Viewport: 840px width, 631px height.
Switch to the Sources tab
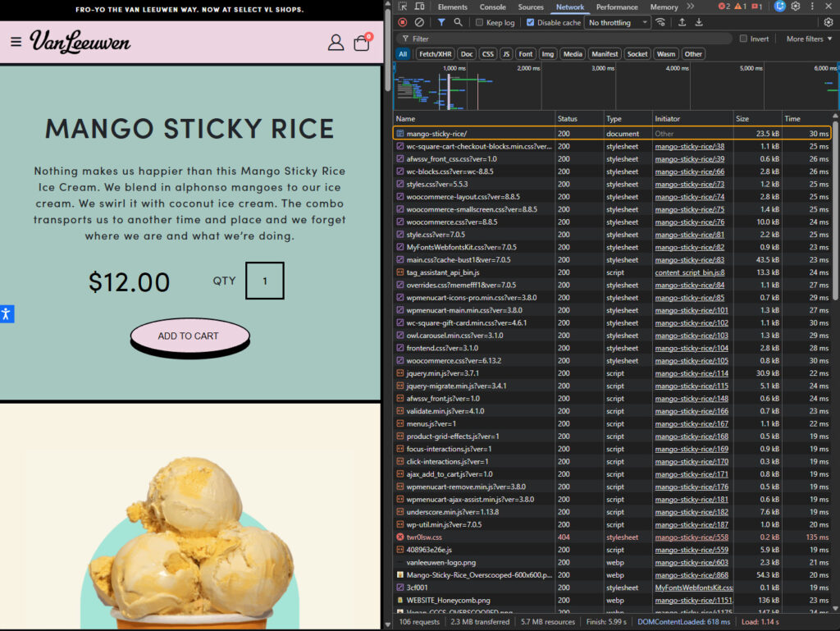coord(531,7)
